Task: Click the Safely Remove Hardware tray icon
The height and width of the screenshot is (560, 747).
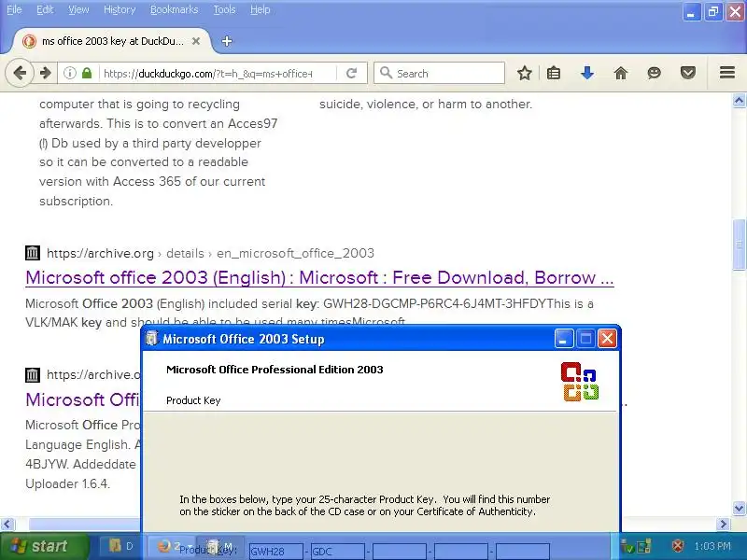Action: (x=627, y=546)
